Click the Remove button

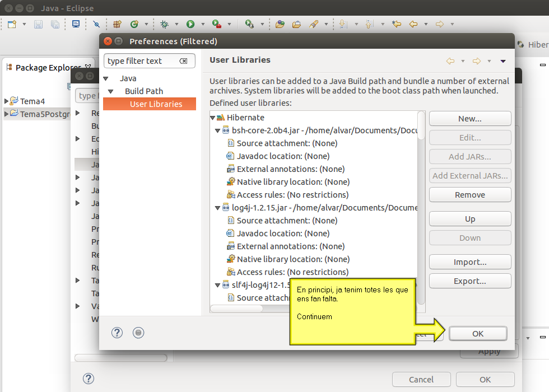click(x=470, y=195)
